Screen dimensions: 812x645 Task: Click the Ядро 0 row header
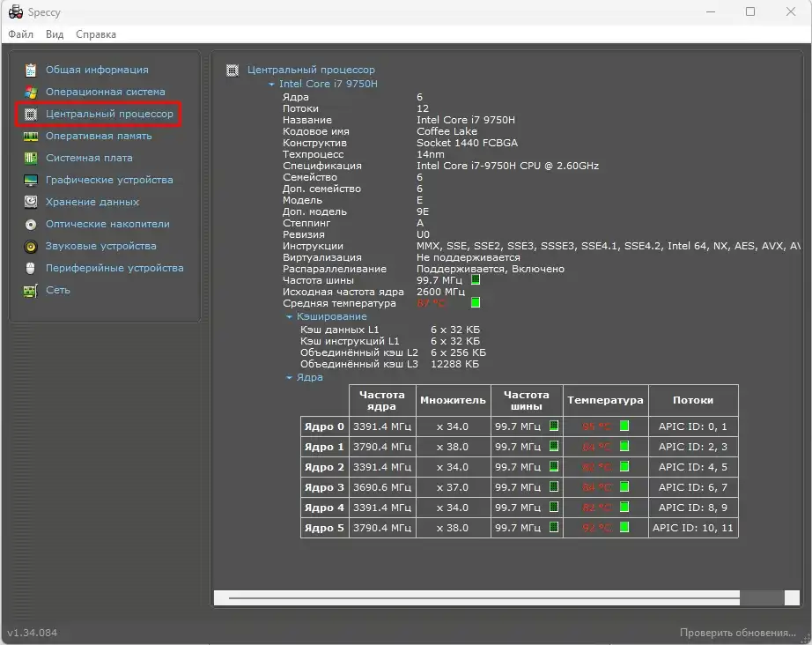(325, 426)
